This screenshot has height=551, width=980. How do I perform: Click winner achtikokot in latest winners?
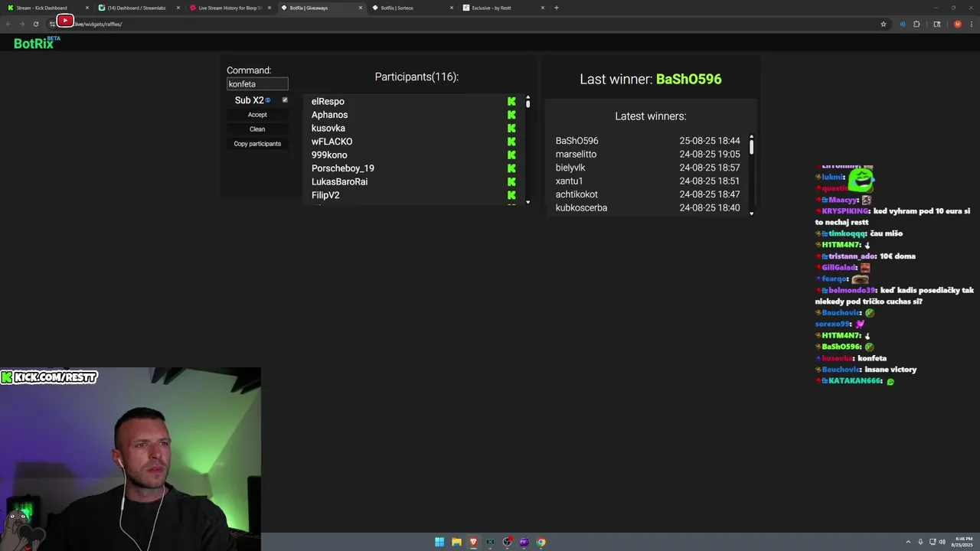point(577,194)
